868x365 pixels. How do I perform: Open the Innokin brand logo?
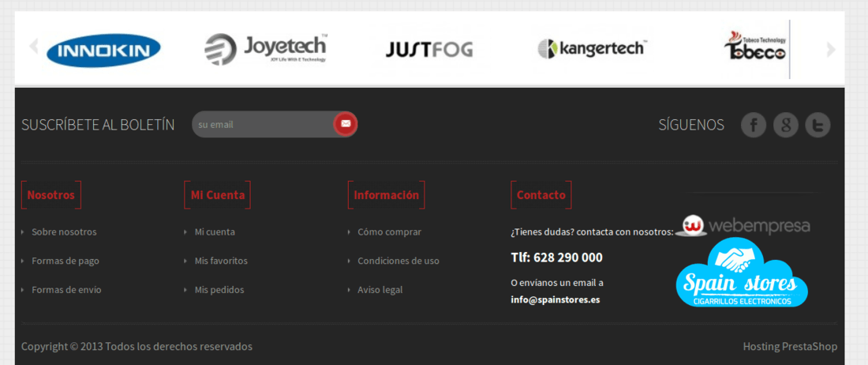click(x=103, y=51)
